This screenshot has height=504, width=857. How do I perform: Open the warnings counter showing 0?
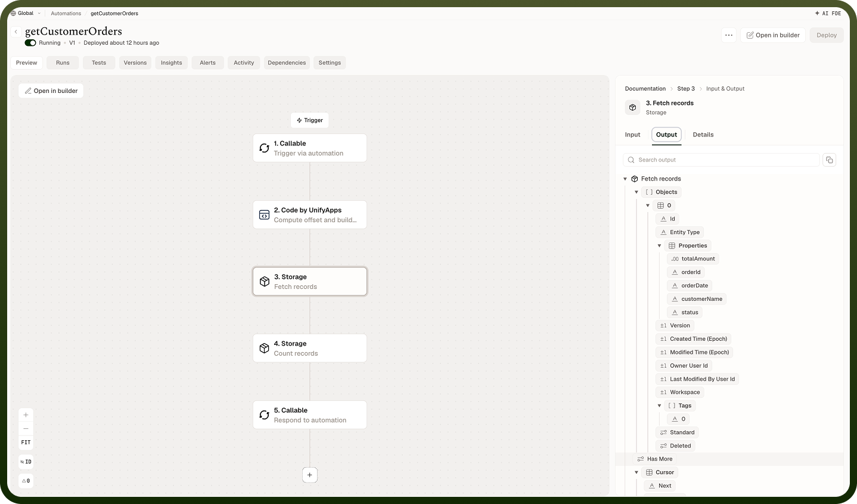[x=26, y=481]
